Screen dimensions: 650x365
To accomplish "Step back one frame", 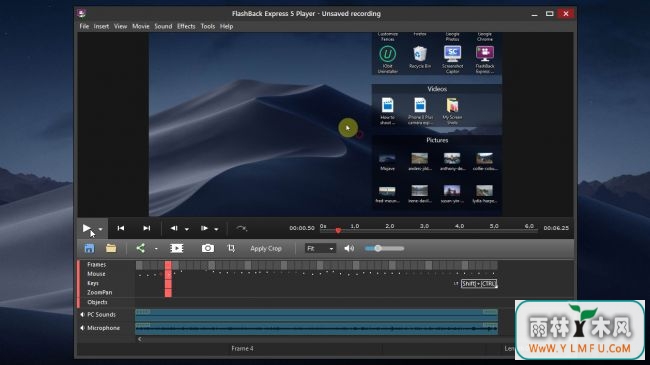I will tap(174, 228).
